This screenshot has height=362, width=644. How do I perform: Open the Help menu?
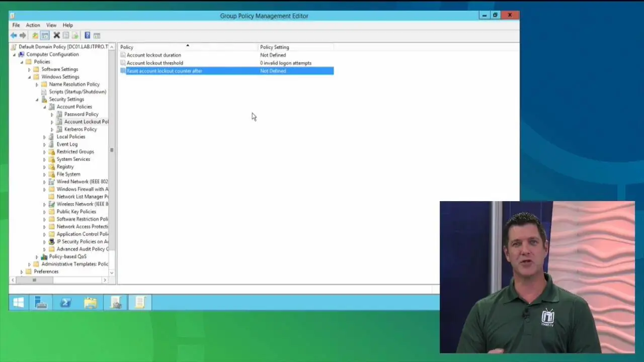pyautogui.click(x=67, y=25)
